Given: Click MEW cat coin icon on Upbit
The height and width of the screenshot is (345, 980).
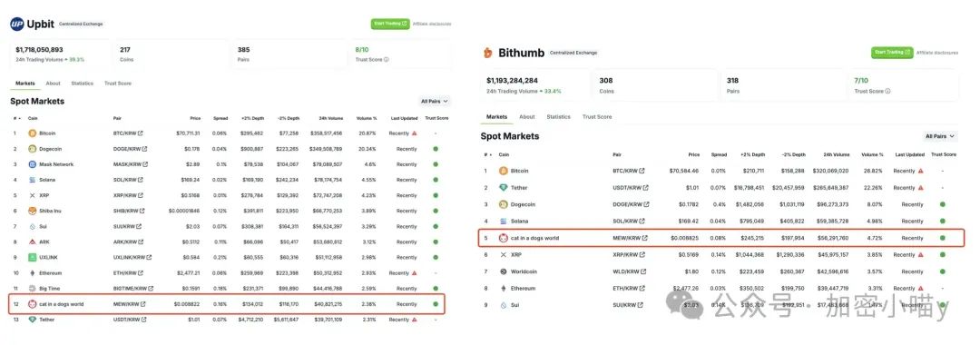Looking at the screenshot, I should pyautogui.click(x=33, y=304).
